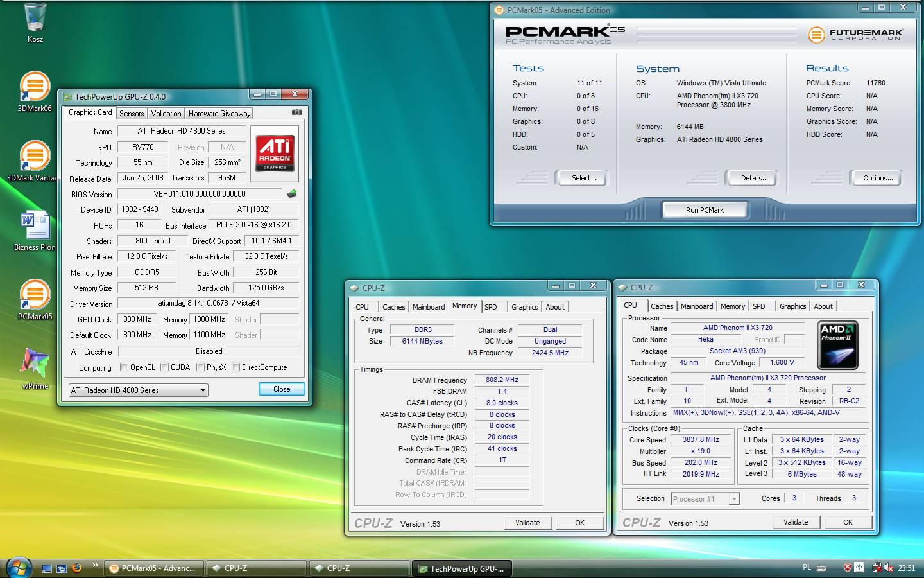Click the Bandwidth value 125.0 GB/s
Screen dimensions: 924x578
(x=266, y=288)
